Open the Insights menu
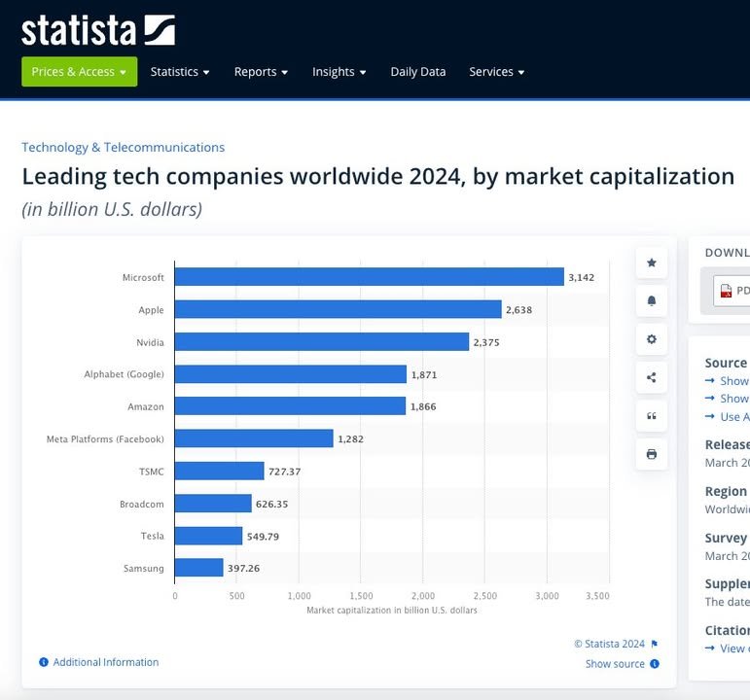The height and width of the screenshot is (700, 750). (339, 72)
